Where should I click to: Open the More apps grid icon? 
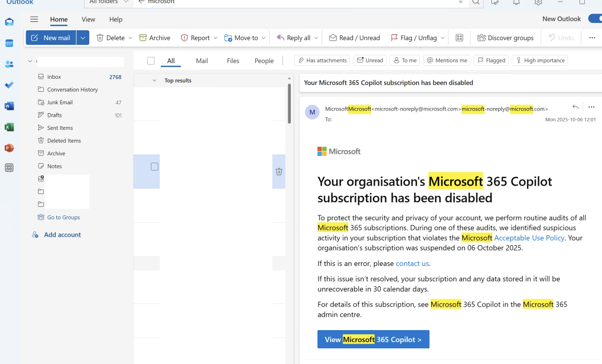pyautogui.click(x=9, y=167)
